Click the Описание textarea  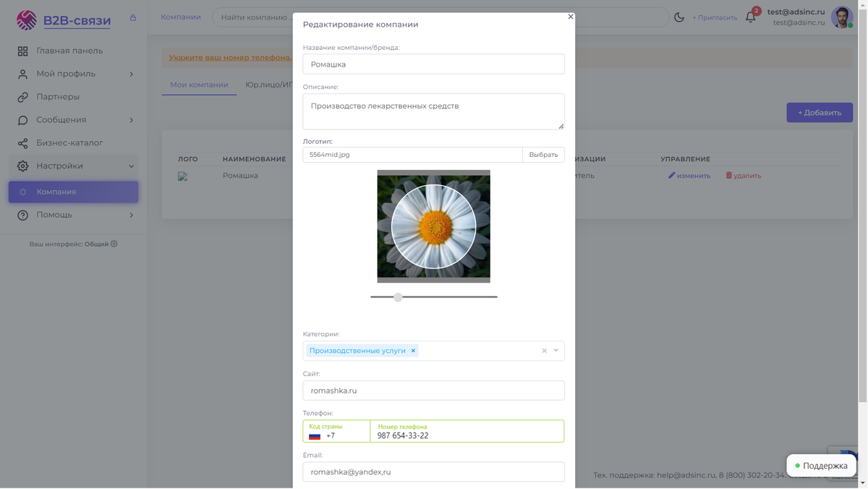coord(434,112)
